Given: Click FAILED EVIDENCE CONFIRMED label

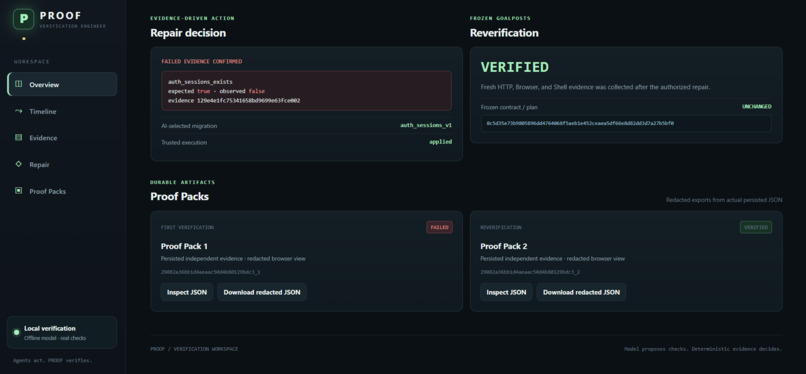Looking at the screenshot, I should [x=202, y=62].
